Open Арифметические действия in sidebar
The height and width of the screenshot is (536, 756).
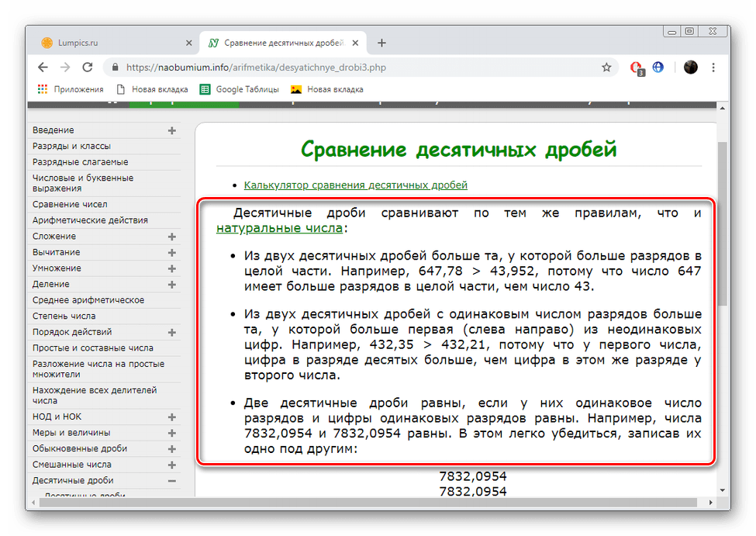[90, 220]
